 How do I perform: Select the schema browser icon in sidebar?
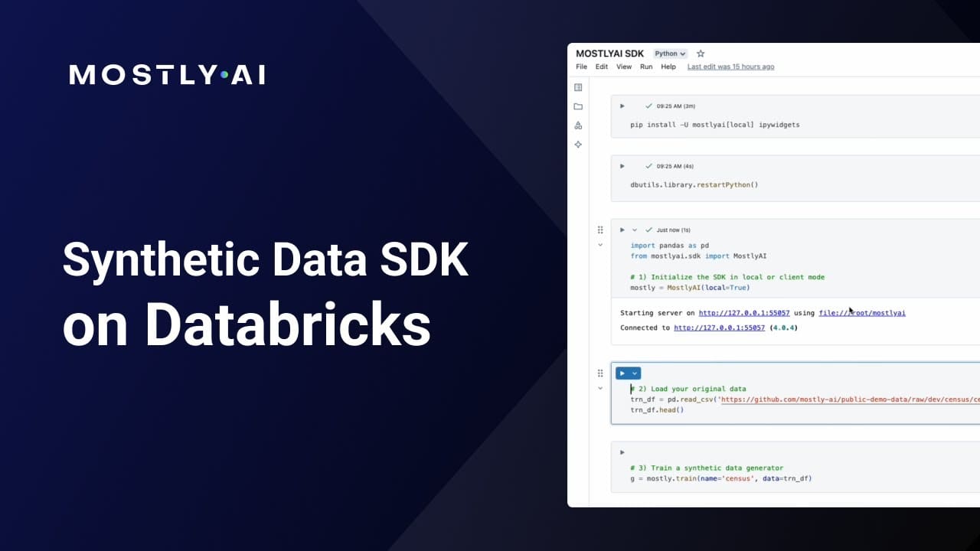pos(577,124)
